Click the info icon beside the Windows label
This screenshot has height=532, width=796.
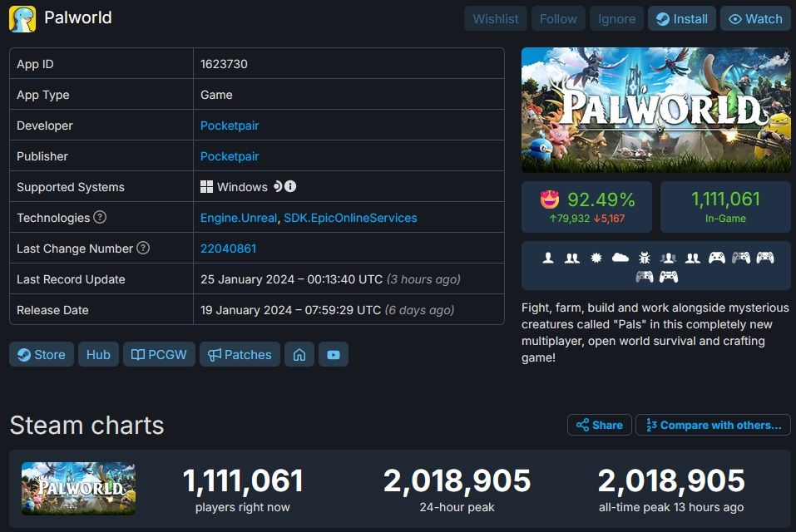pos(290,186)
